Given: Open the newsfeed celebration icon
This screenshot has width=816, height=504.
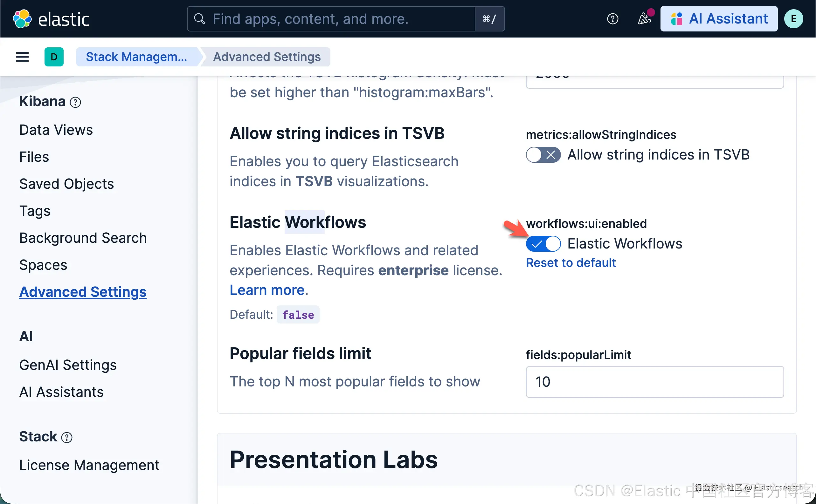Looking at the screenshot, I should point(644,19).
